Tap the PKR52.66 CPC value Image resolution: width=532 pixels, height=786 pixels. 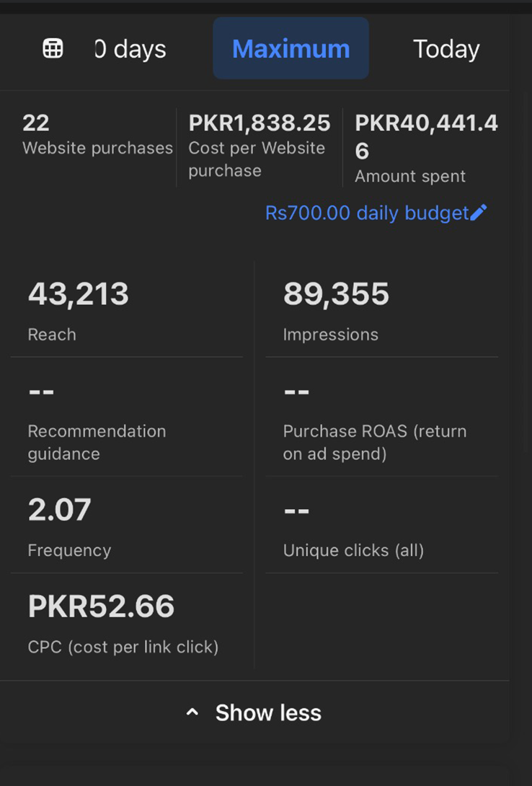(101, 606)
